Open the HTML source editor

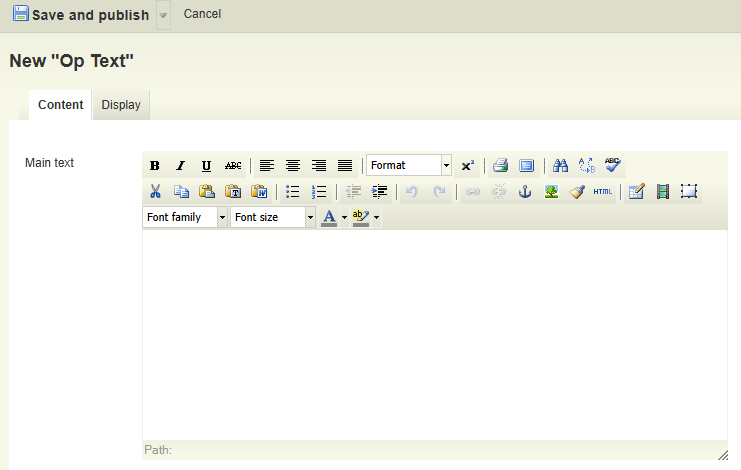tap(602, 192)
